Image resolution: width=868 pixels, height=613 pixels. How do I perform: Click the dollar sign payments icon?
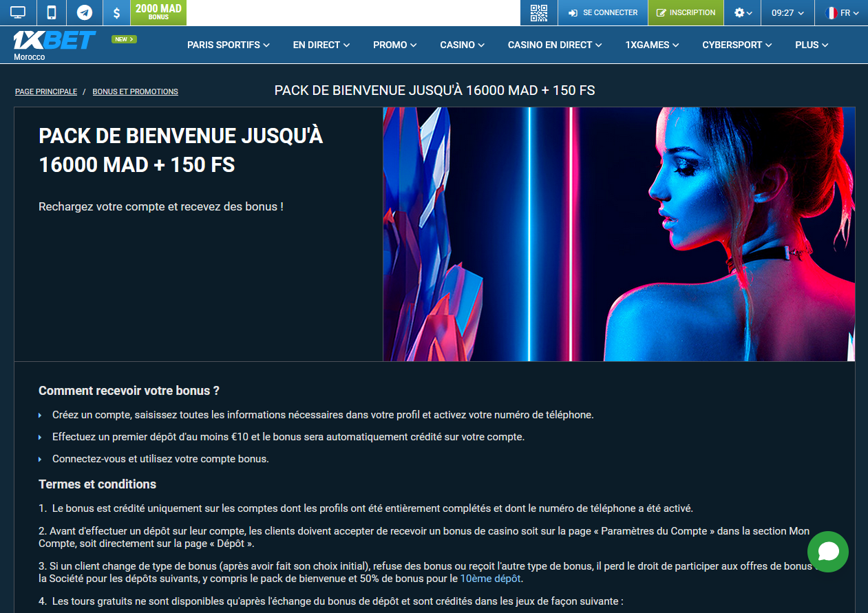click(117, 12)
